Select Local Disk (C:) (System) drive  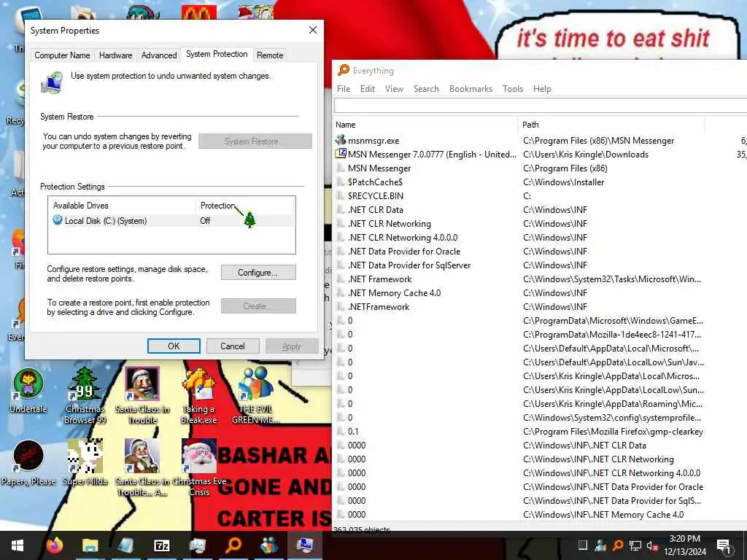point(171,220)
